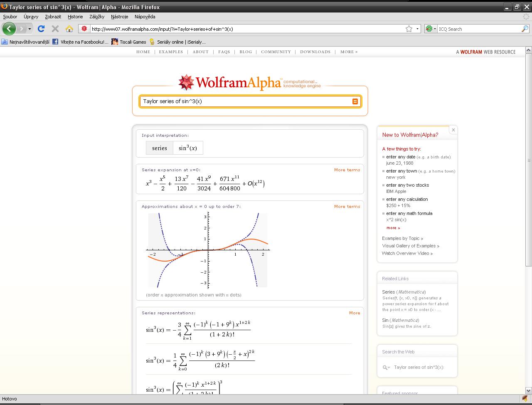The height and width of the screenshot is (405, 532).
Task: Open the back history dropdown arrow
Action: (x=30, y=29)
